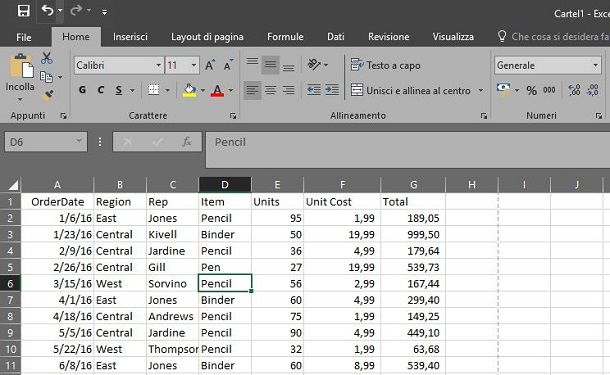
Task: Increase font size with large A
Action: (210, 65)
